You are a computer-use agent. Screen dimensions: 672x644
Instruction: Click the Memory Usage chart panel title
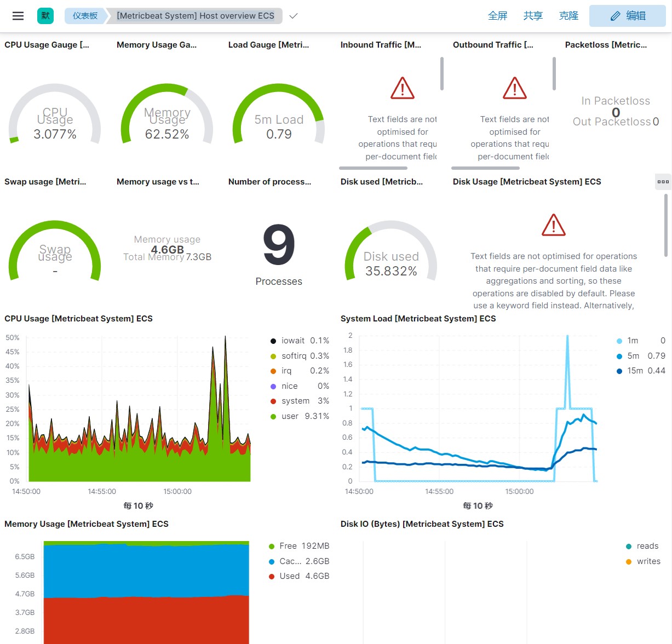(x=87, y=524)
